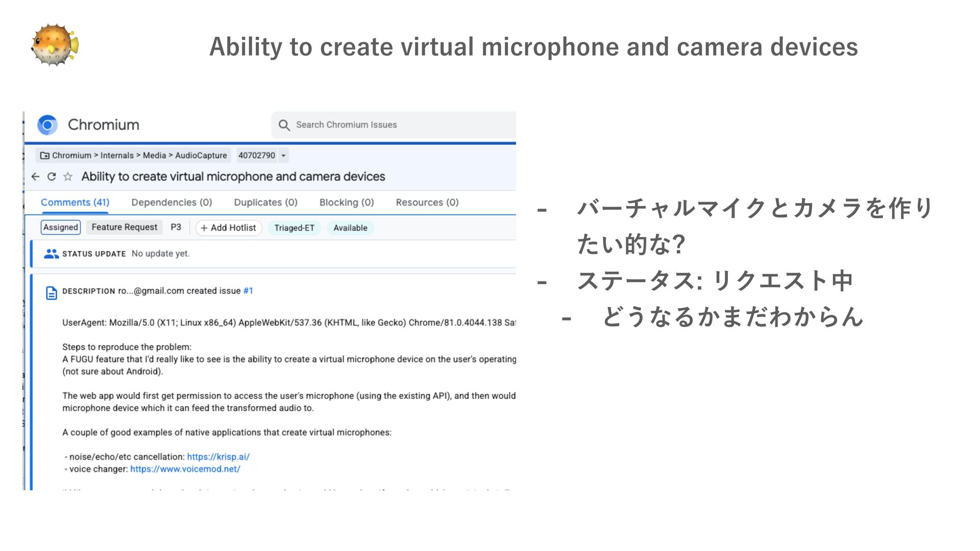This screenshot has width=980, height=551.
Task: Click the component folder icon in breadcrumb
Action: 45,156
